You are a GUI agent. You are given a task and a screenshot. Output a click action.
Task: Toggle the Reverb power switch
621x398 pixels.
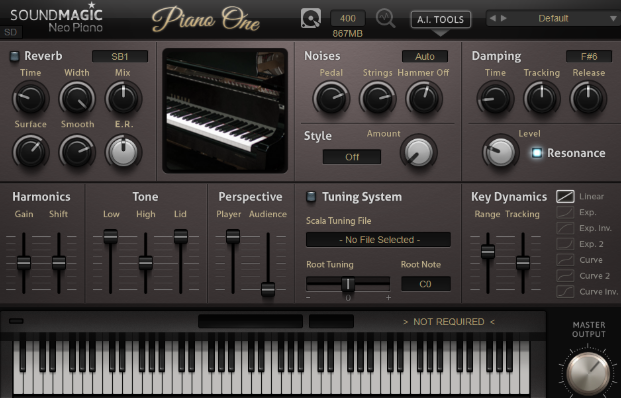[14, 56]
